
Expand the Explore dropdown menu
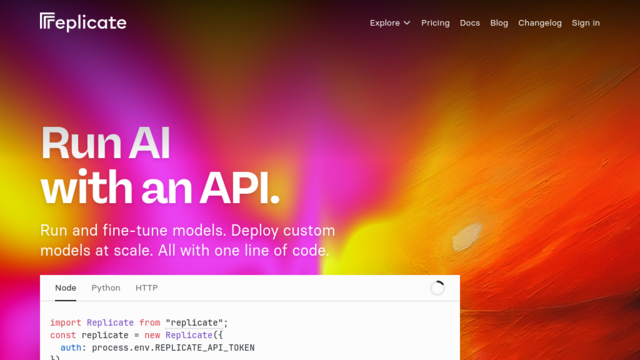390,23
